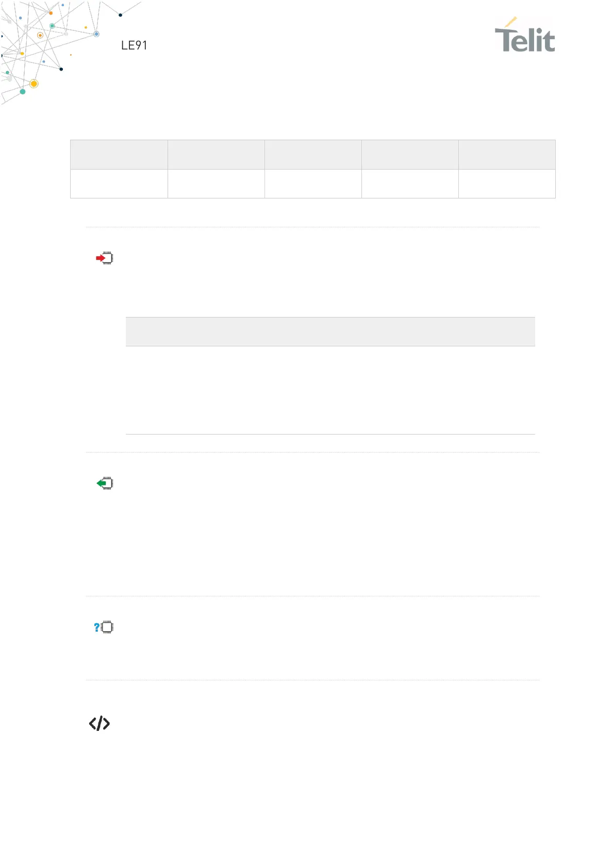Image resolution: width=614 pixels, height=868 pixels.
Task: Click the orange-ringed dot in network graphic
Action: [x=40, y=36]
